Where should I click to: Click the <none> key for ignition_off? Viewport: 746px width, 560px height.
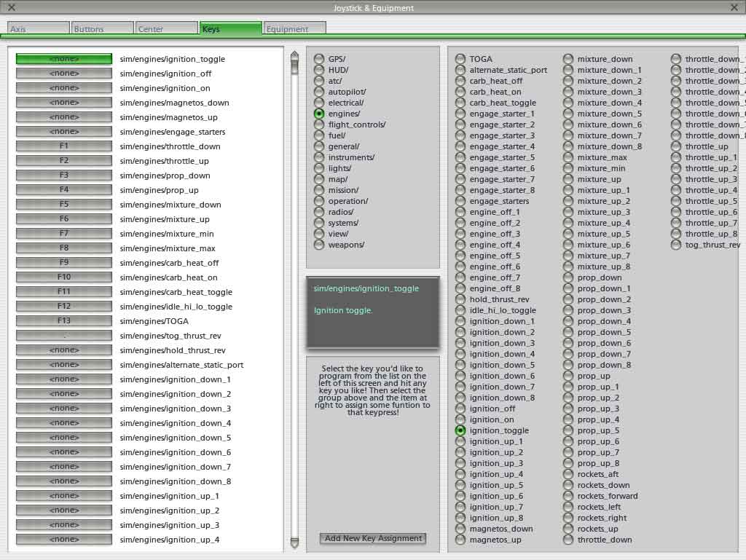click(x=64, y=74)
